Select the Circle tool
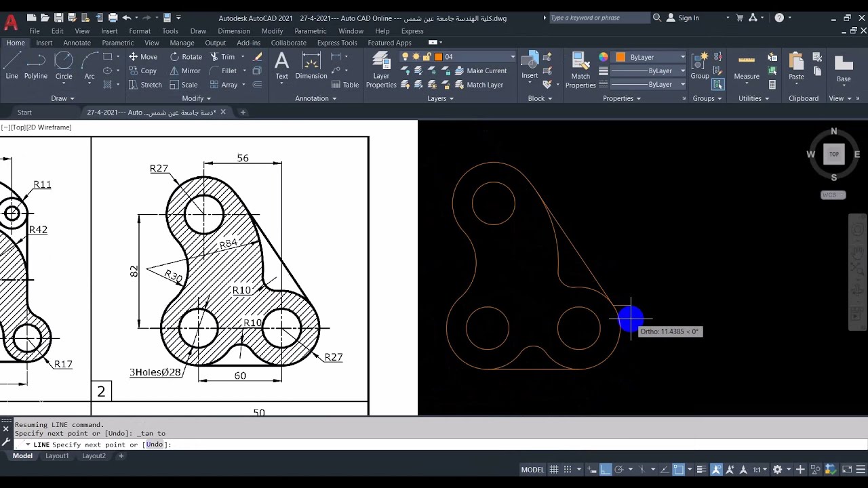 click(x=64, y=66)
